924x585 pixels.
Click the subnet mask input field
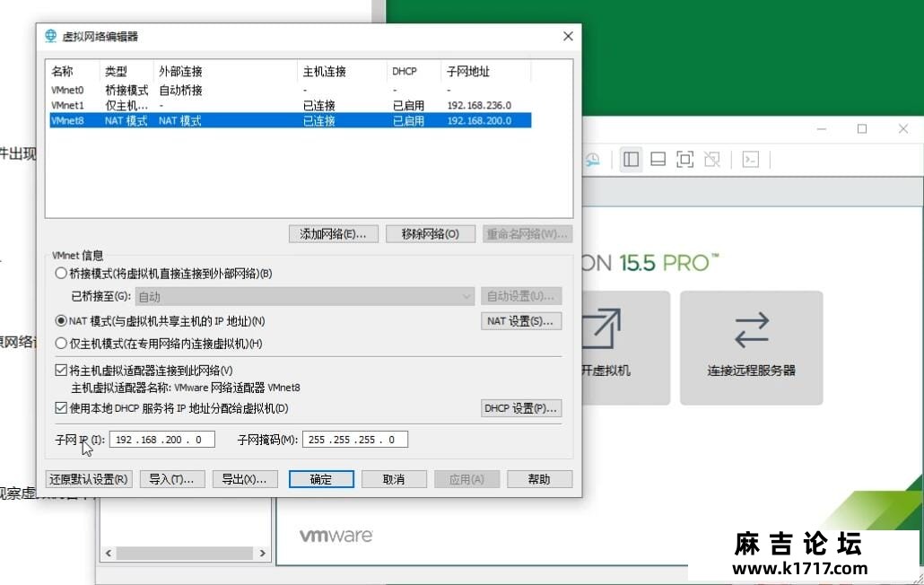pyautogui.click(x=354, y=440)
